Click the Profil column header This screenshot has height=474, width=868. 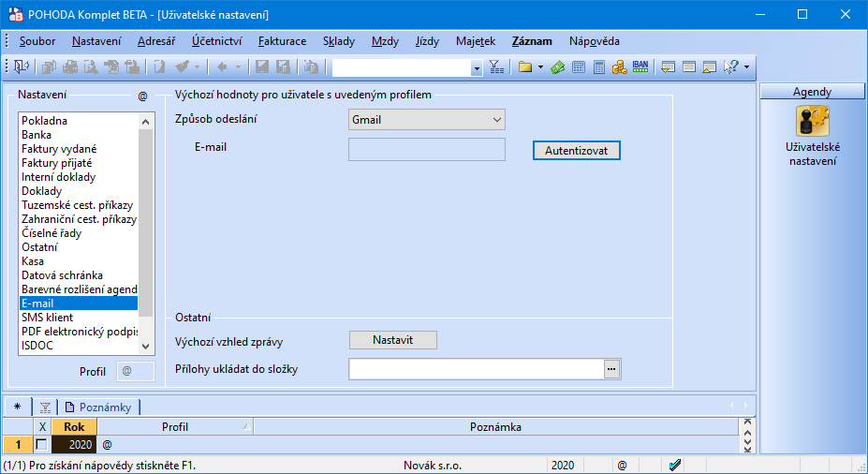175,426
